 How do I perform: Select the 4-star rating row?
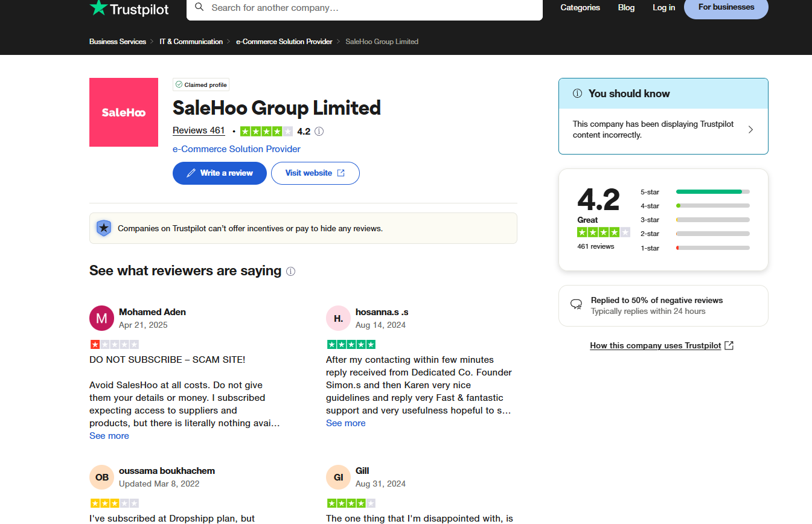pyautogui.click(x=695, y=206)
